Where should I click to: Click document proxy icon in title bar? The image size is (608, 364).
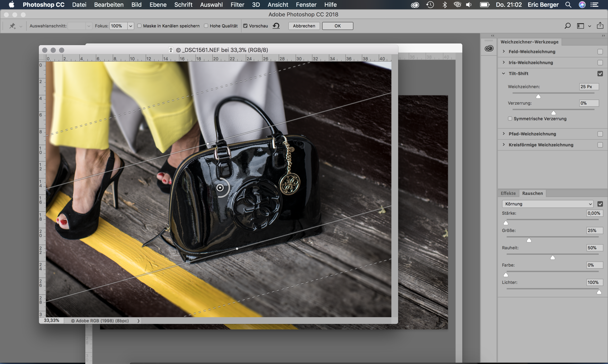171,50
